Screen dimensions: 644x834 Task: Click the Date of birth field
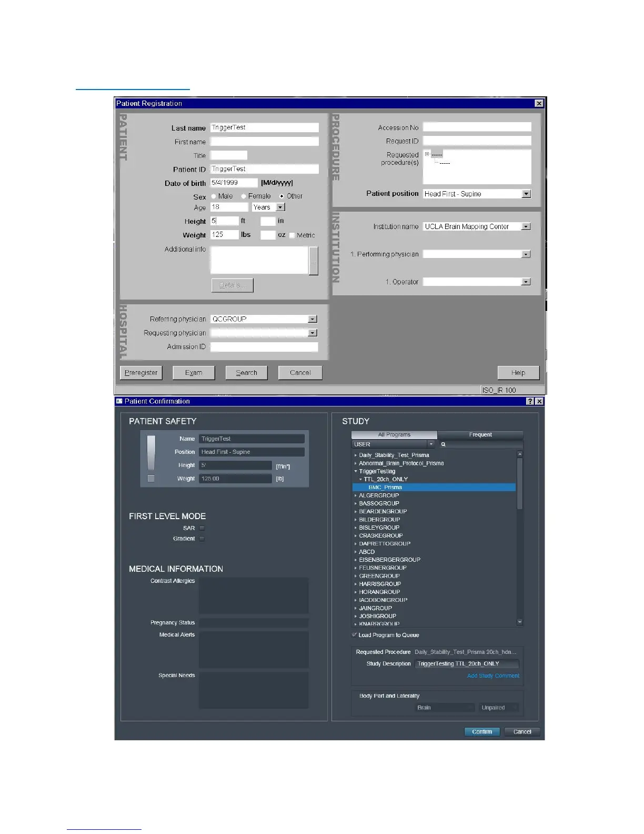(x=234, y=183)
